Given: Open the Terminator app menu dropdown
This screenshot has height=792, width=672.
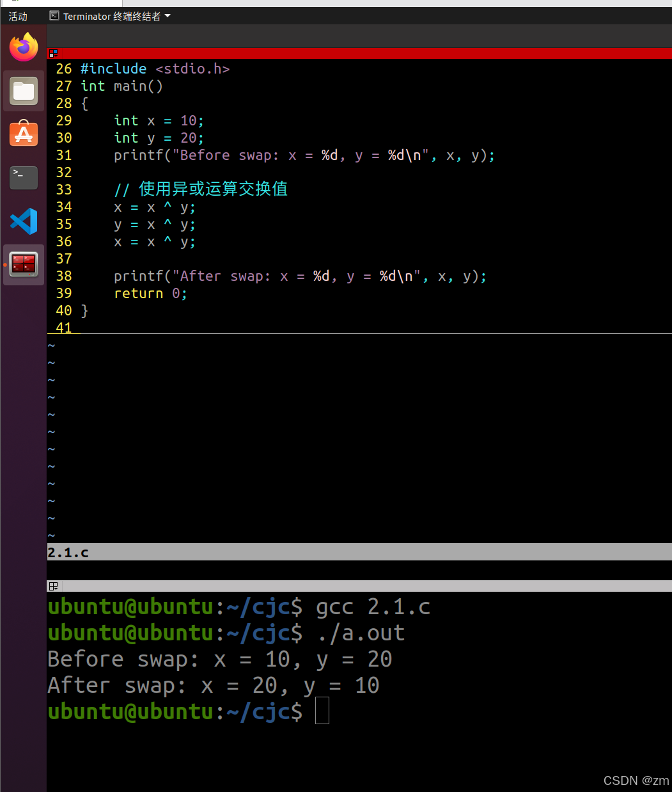Looking at the screenshot, I should coord(110,16).
